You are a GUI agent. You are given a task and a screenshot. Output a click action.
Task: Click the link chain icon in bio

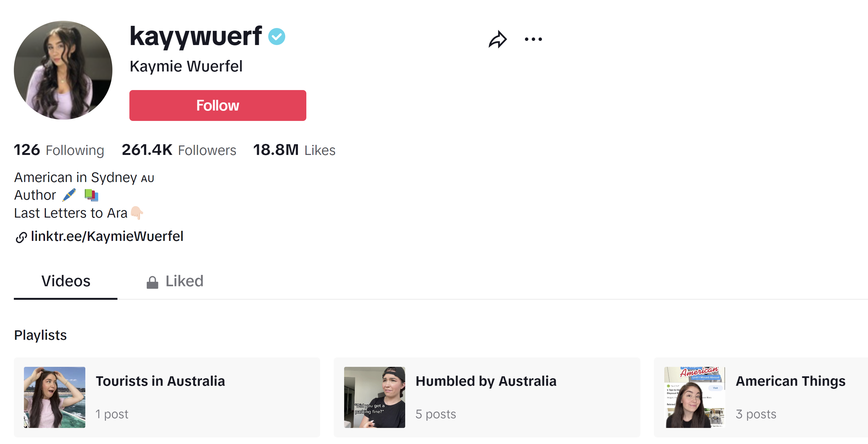point(21,237)
